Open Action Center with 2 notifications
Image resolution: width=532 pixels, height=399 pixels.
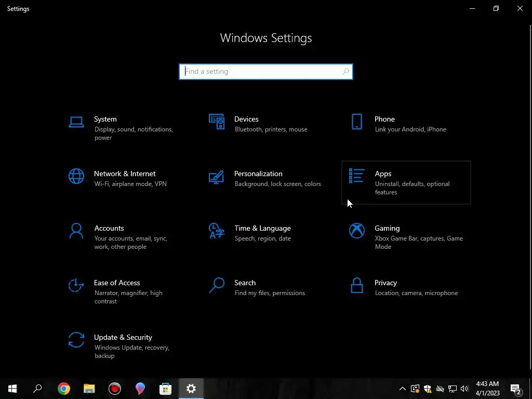click(x=516, y=389)
